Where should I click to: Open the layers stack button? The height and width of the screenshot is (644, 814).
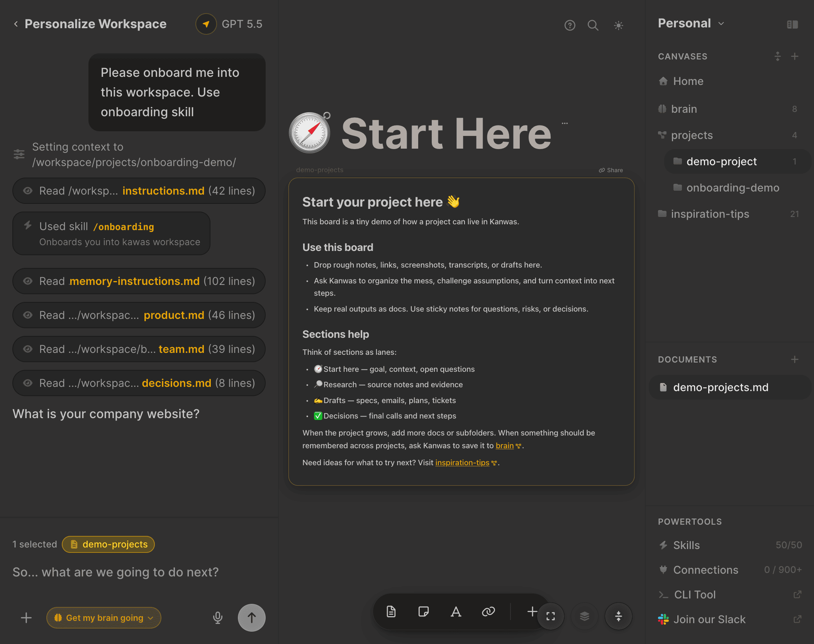click(585, 616)
